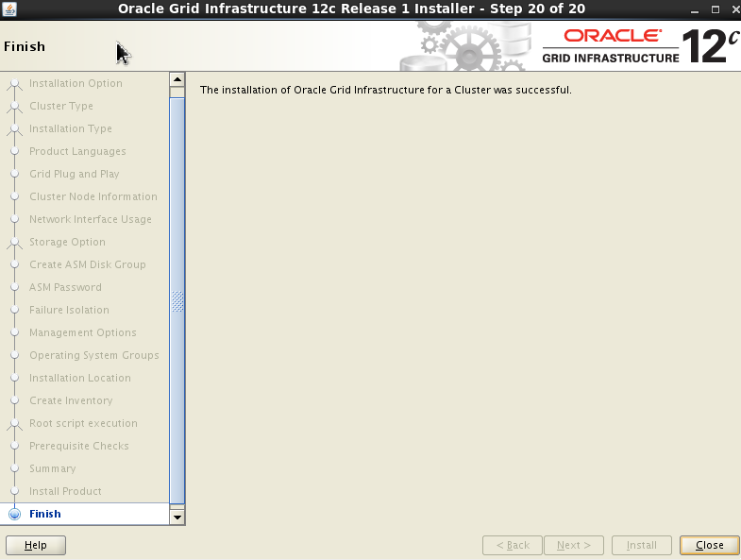Click the Oracle Grid Infrastructure 12c logo

(640, 46)
